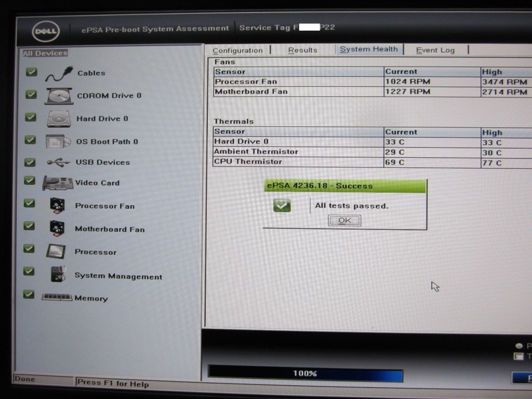Toggle the USB Devices checkbox
Image resolution: width=532 pixels, height=399 pixels.
(30, 162)
